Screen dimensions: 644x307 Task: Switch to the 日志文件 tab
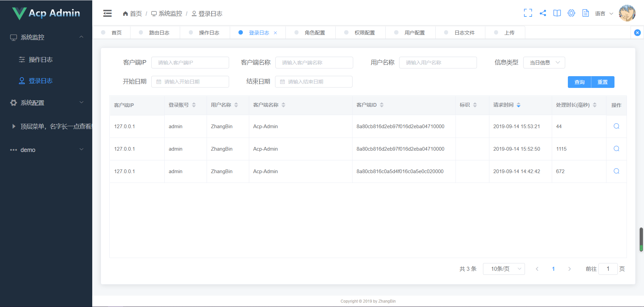coord(461,33)
